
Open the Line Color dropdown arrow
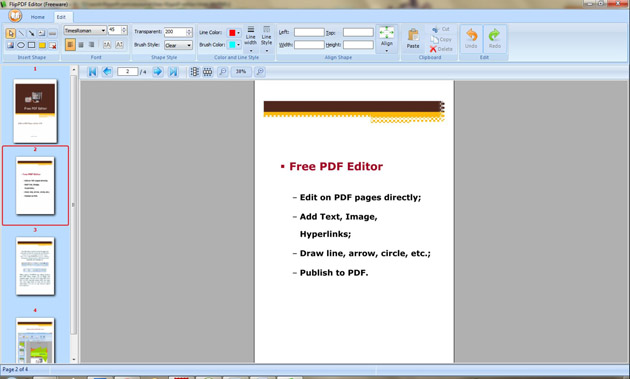pos(238,33)
